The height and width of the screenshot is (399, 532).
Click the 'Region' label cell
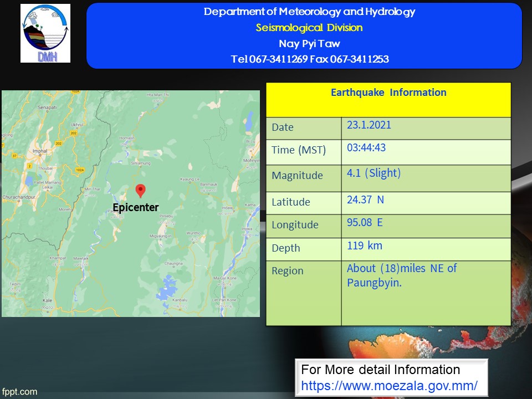point(304,293)
